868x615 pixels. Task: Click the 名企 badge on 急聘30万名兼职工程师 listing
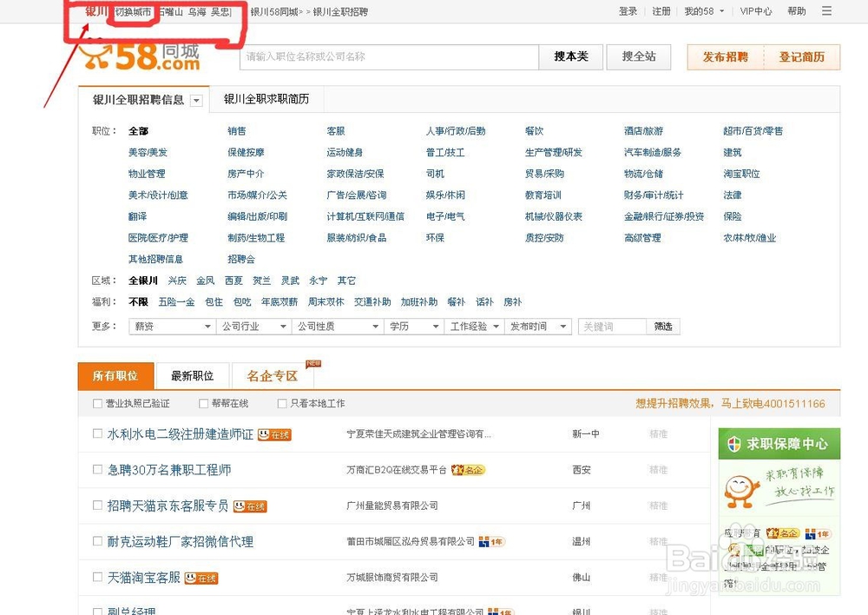pyautogui.click(x=469, y=470)
